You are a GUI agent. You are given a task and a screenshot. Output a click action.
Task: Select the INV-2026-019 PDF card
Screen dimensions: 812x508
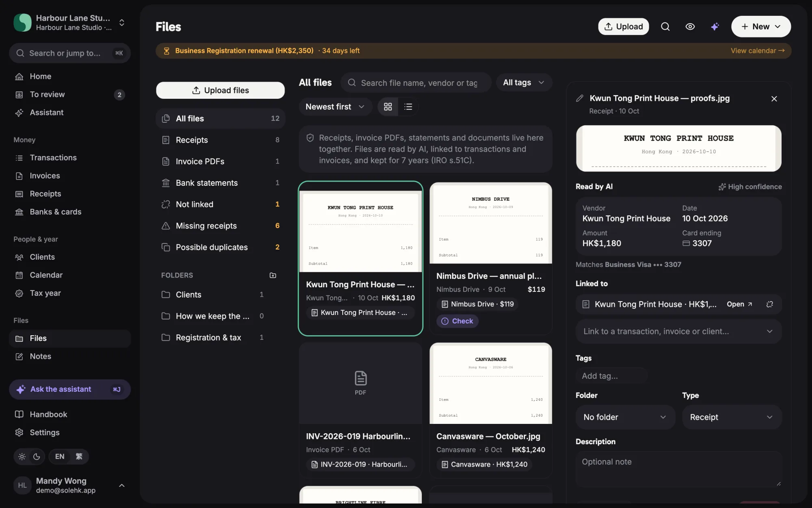(x=360, y=410)
